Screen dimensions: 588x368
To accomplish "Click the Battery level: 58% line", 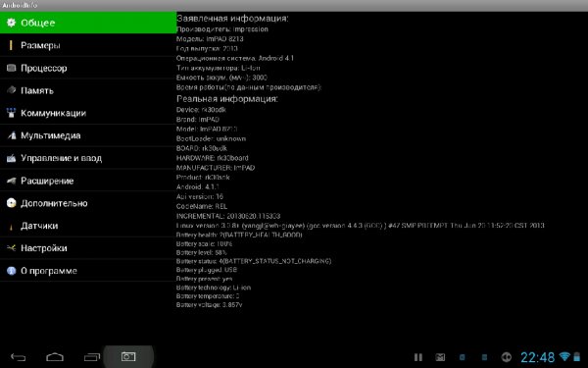I will click(x=201, y=253).
